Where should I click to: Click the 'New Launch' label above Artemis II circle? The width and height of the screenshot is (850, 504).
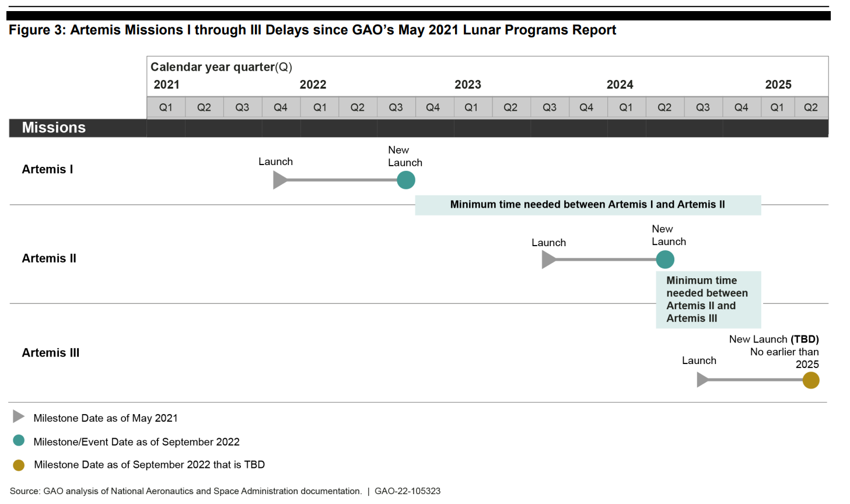coord(669,235)
